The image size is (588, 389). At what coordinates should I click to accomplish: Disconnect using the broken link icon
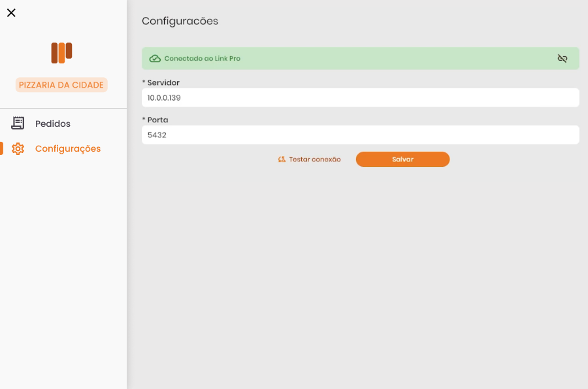pos(562,58)
